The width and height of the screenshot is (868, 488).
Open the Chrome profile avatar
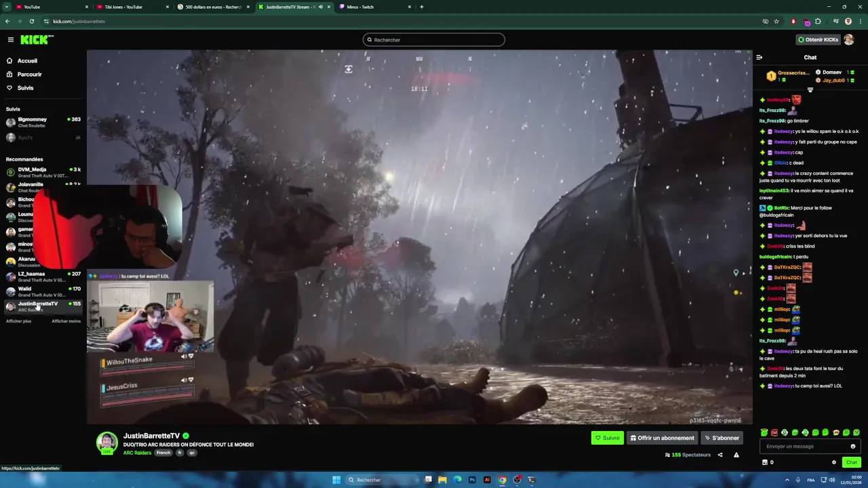(x=848, y=21)
